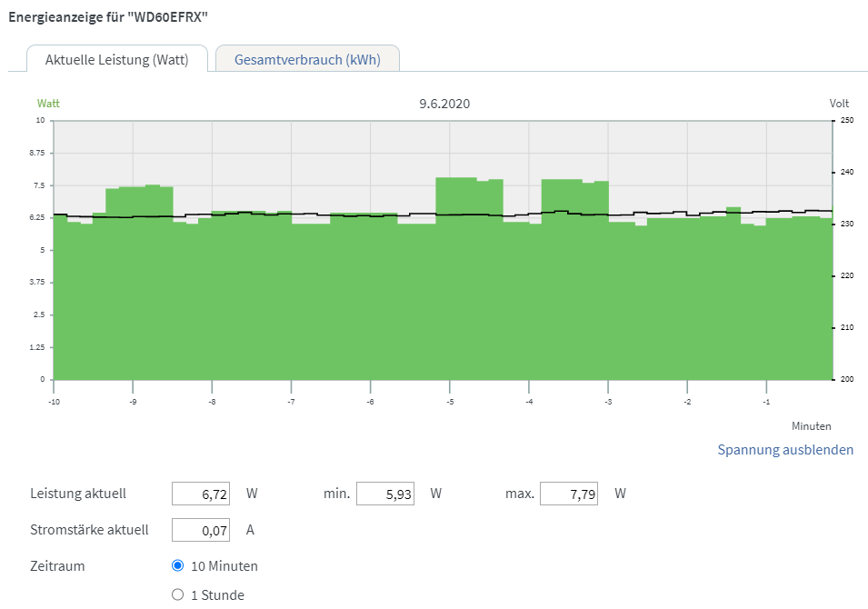The image size is (868, 609).
Task: Select the 10 Minuten radio button
Action: point(178,565)
